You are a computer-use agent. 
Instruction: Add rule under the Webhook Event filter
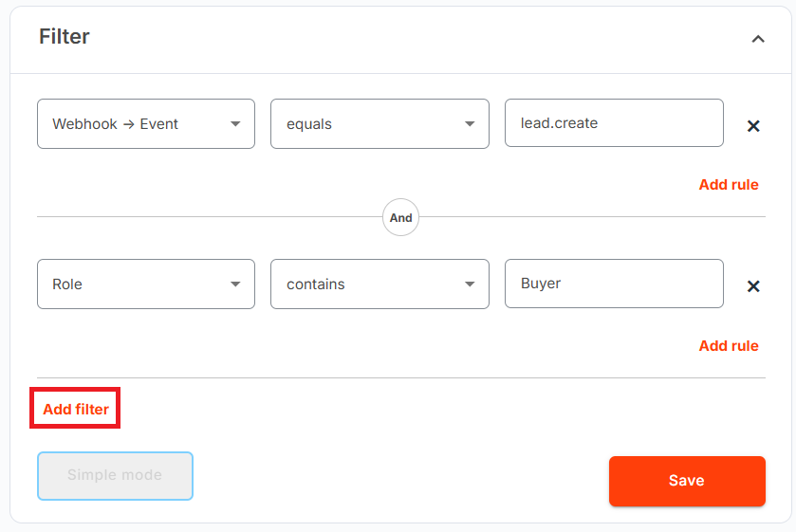point(729,185)
